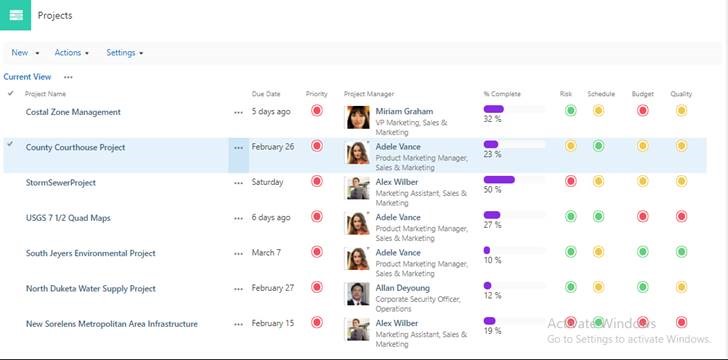
Task: Click red Risk indicator for StormSewerProject
Action: (x=571, y=181)
